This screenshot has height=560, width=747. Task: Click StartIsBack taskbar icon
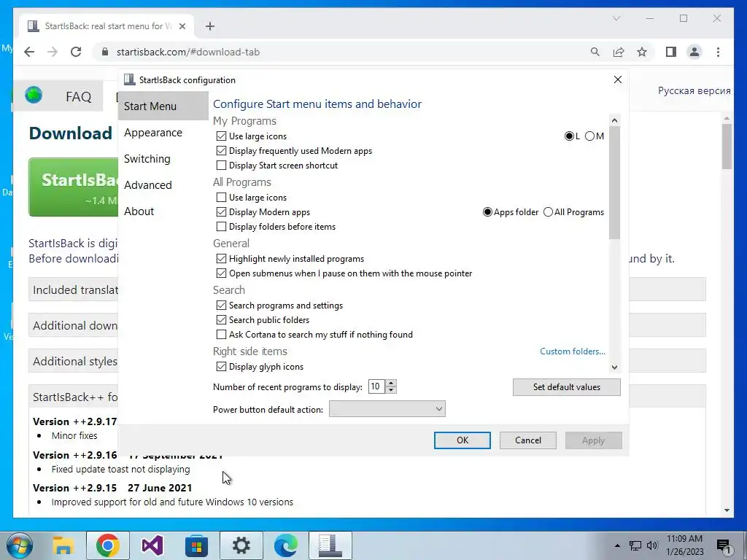coord(330,545)
